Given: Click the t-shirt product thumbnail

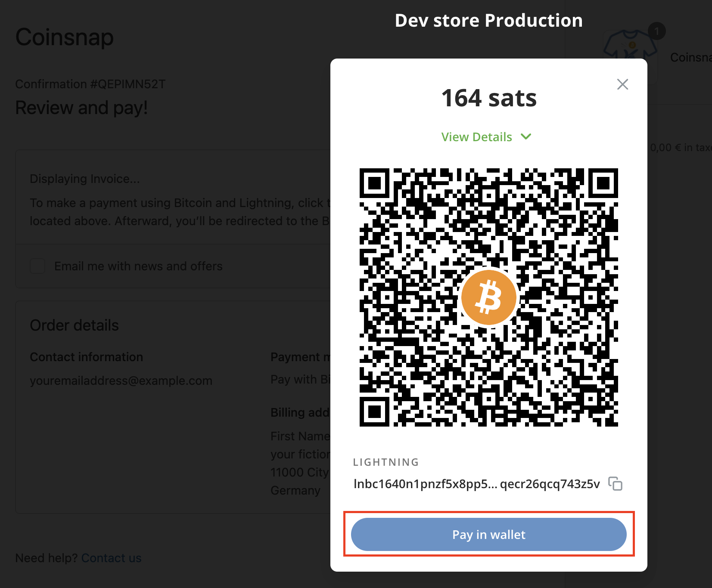Looking at the screenshot, I should point(629,47).
